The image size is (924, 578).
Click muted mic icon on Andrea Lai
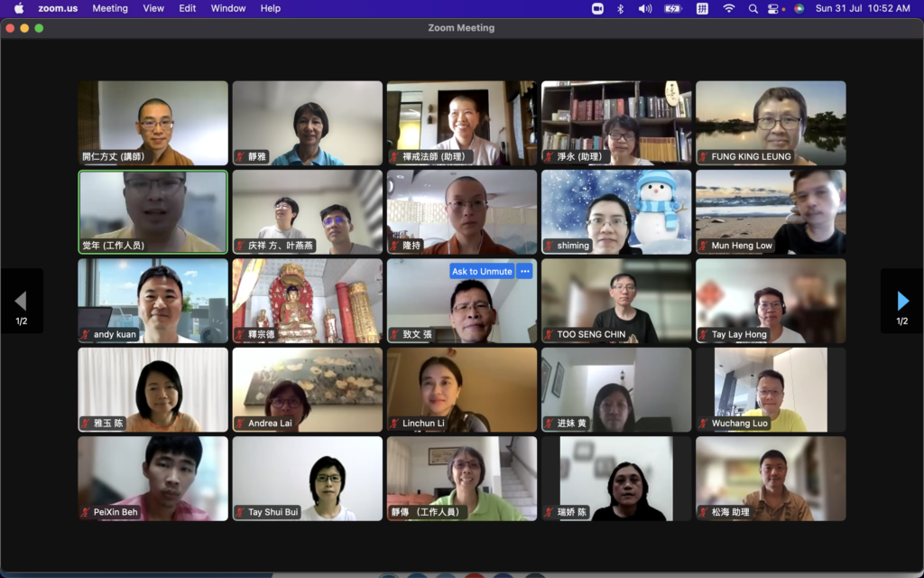(x=241, y=424)
